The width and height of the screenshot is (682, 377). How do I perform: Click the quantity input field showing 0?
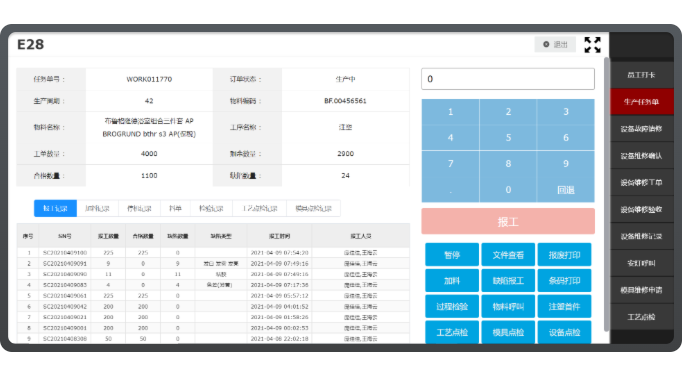[x=508, y=79]
